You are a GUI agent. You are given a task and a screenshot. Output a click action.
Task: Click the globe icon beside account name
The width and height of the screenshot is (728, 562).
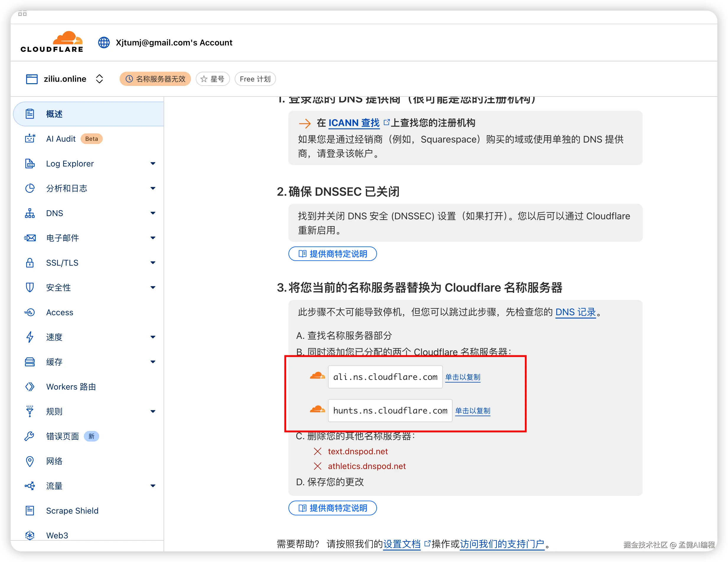pyautogui.click(x=104, y=43)
